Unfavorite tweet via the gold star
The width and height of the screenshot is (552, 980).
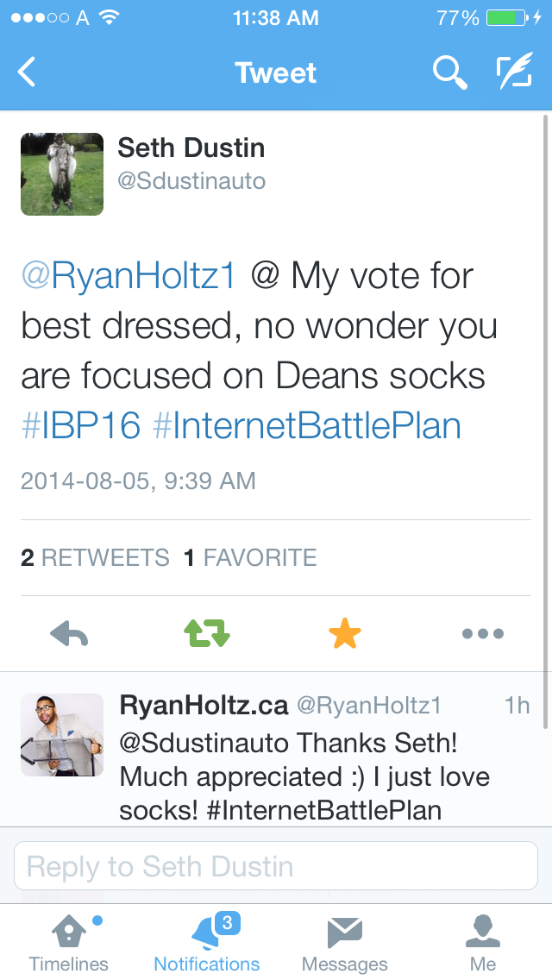click(x=345, y=634)
